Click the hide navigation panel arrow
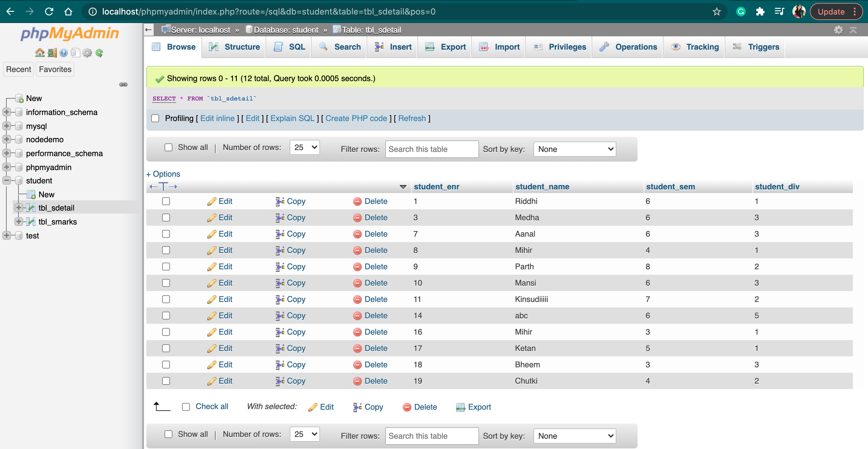Viewport: 868px width, 449px height. [148, 30]
